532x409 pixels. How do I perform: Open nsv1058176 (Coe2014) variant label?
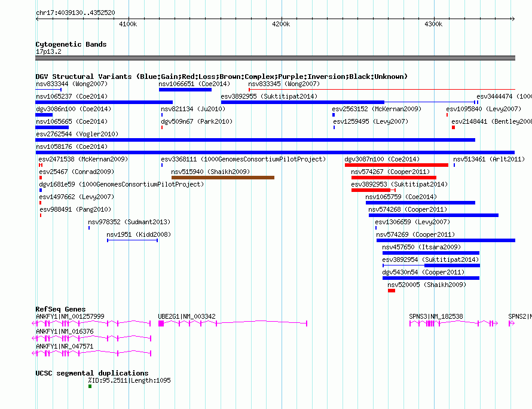72,146
